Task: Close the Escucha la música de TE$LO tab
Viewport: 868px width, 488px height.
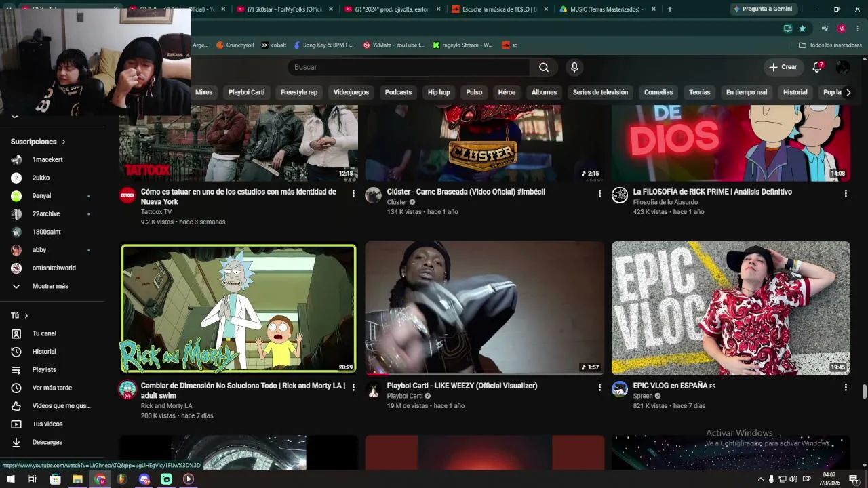Action: tap(546, 9)
